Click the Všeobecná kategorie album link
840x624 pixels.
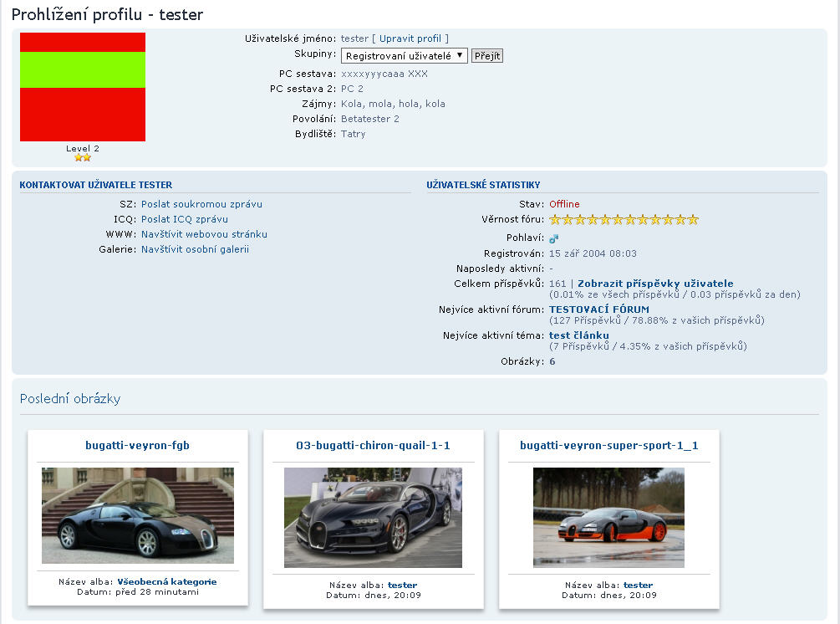pos(166,581)
